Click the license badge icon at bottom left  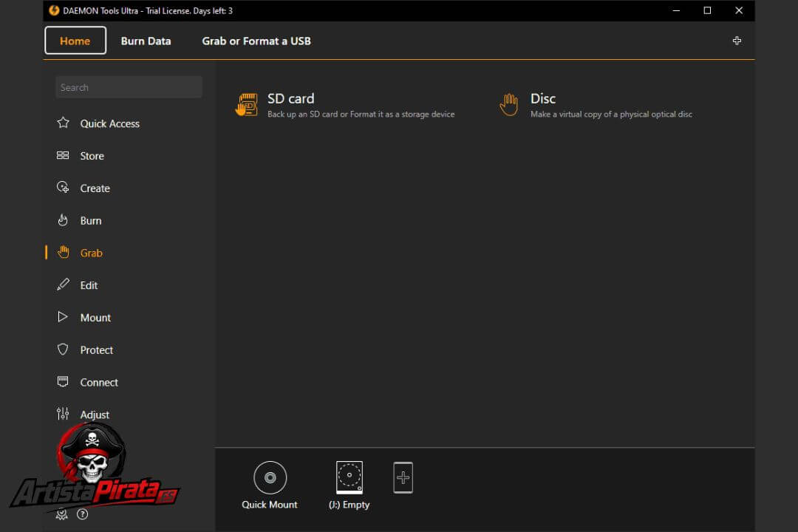pyautogui.click(x=61, y=514)
